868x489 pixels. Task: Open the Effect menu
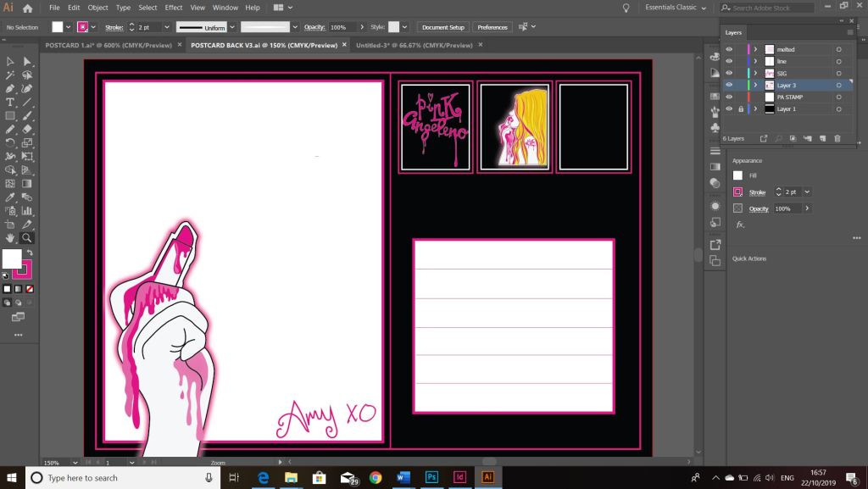click(x=174, y=8)
